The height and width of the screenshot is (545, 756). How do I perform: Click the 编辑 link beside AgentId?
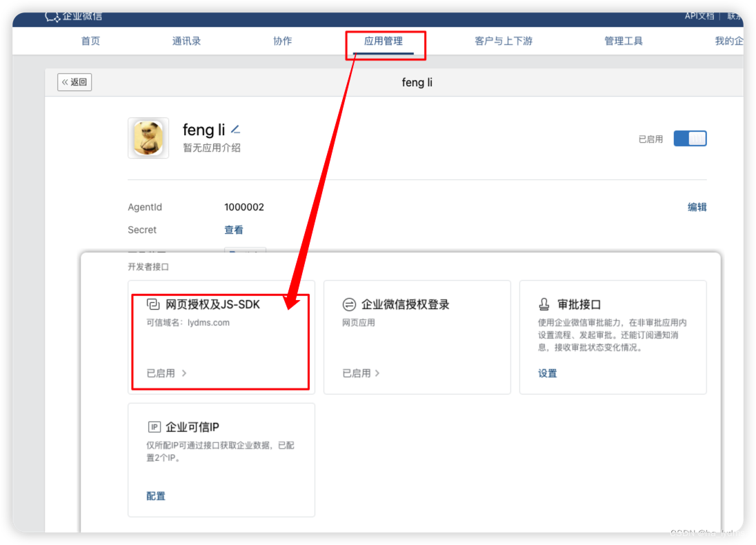697,208
